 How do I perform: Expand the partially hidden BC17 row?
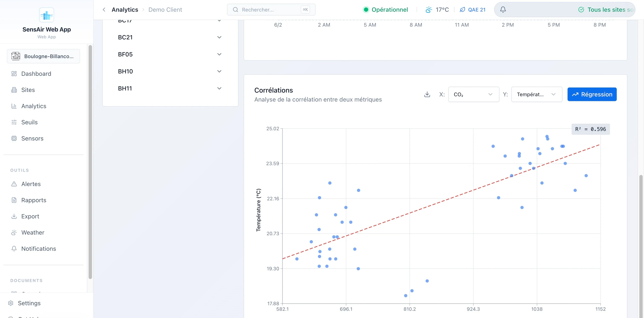(x=170, y=21)
